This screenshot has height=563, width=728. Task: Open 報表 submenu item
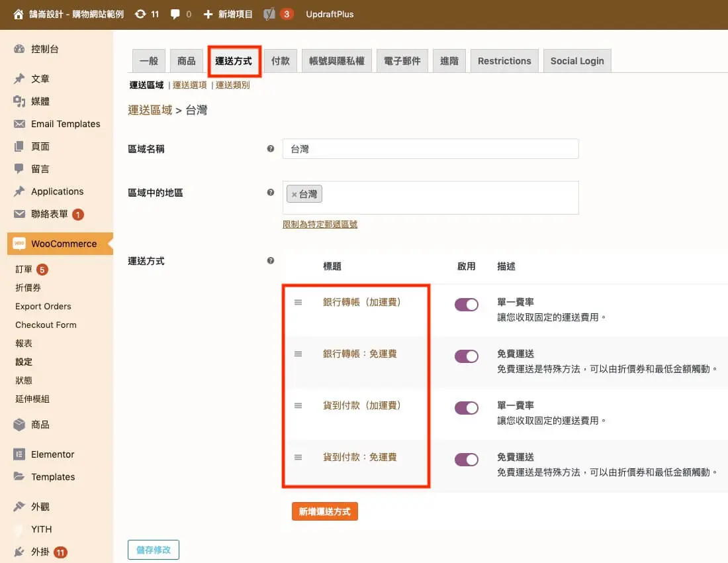coord(24,344)
